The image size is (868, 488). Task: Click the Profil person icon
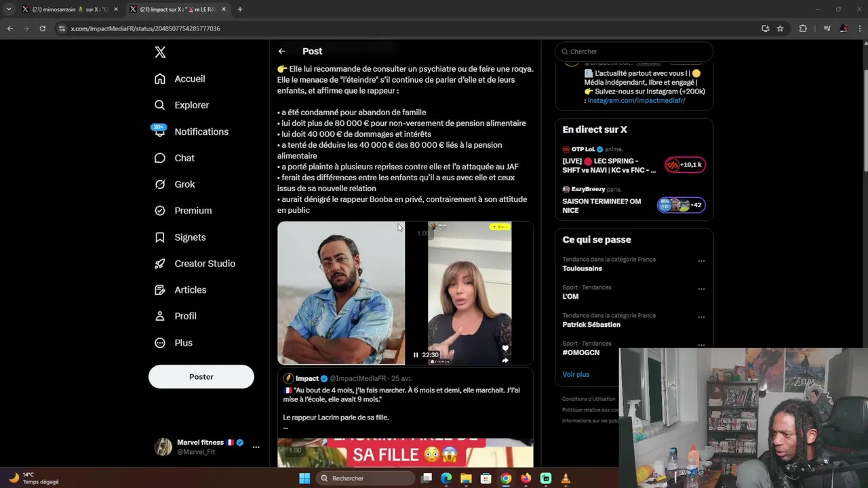pyautogui.click(x=160, y=316)
